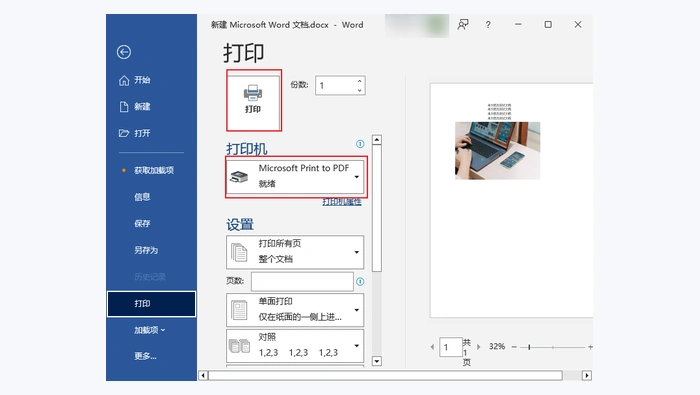Click settings scrollbar up arrow
Screen dimensions: 700x395
point(377,140)
